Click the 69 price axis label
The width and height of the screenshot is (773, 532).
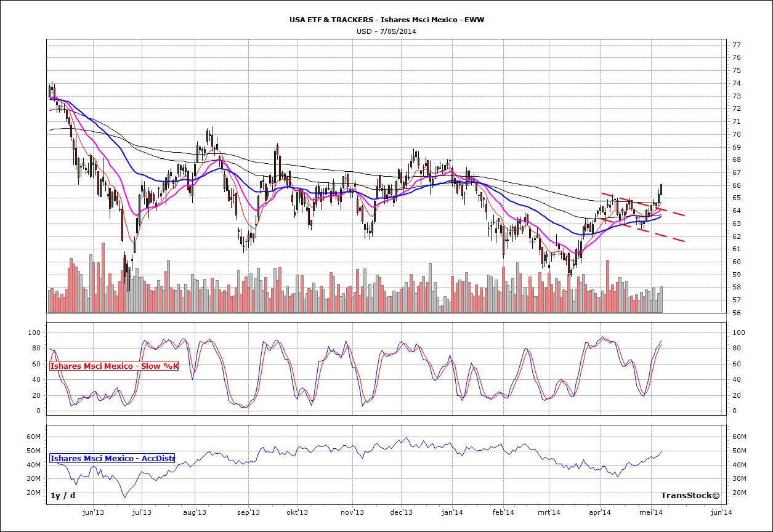[737, 147]
